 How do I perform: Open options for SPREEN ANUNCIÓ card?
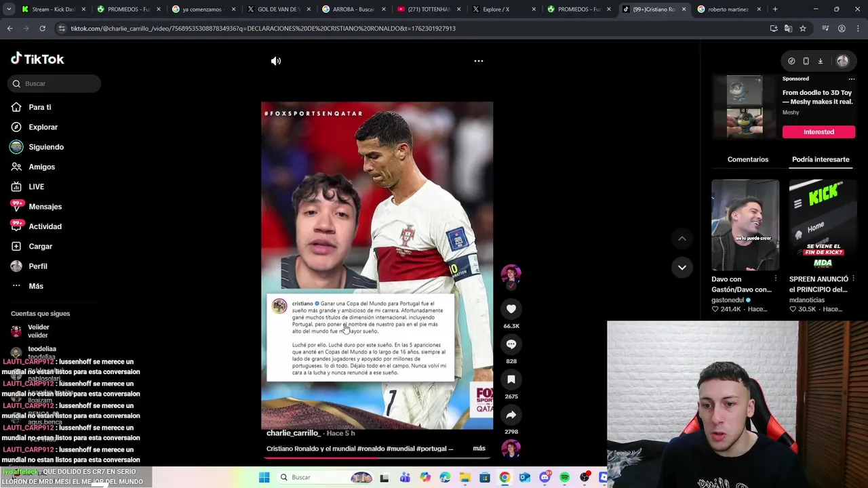(853, 279)
